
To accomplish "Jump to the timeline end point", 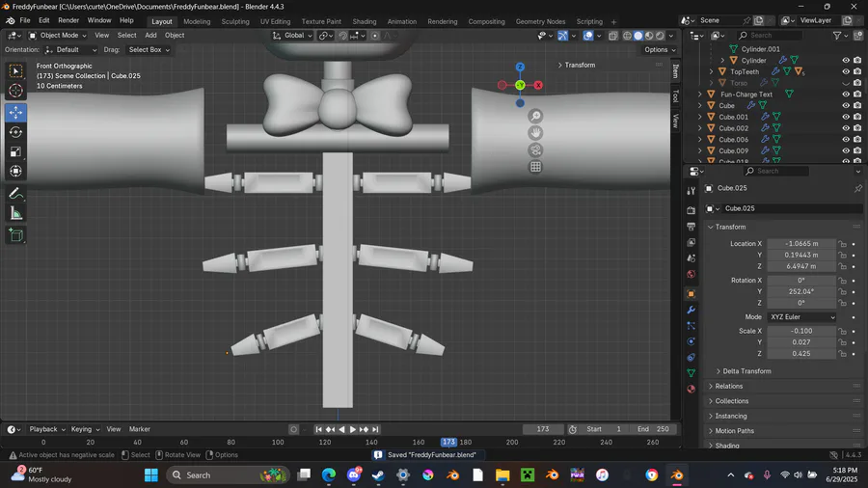I will tap(375, 429).
